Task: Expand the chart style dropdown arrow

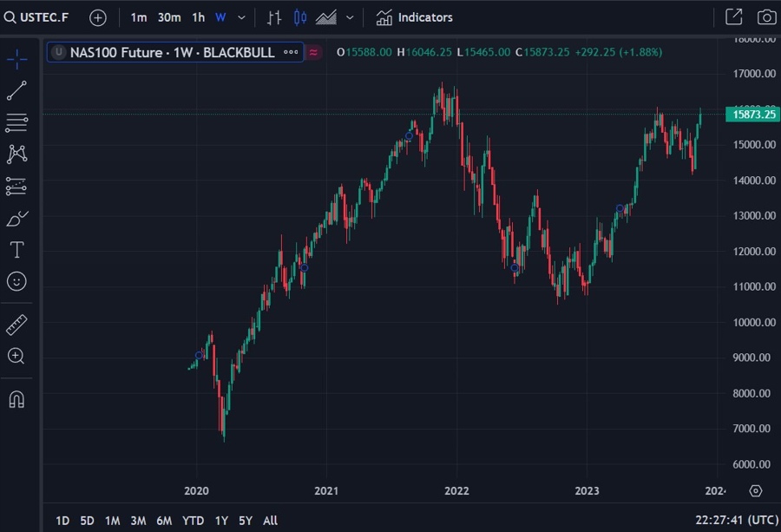Action: (350, 18)
